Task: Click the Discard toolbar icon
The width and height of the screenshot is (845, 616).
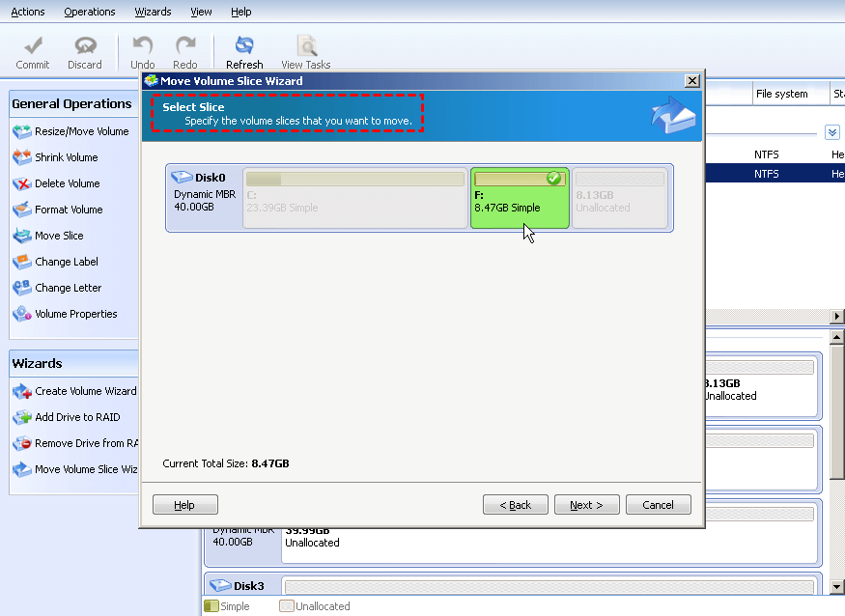Action: pyautogui.click(x=85, y=45)
